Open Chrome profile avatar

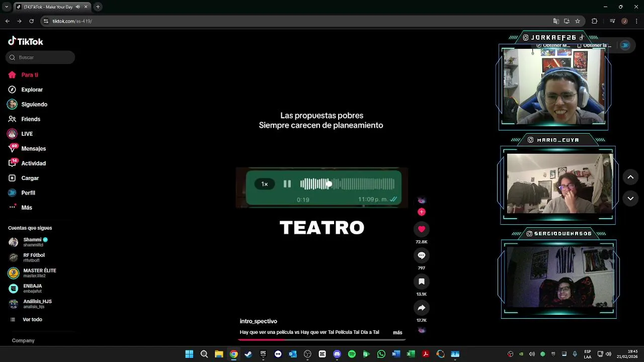[624, 21]
